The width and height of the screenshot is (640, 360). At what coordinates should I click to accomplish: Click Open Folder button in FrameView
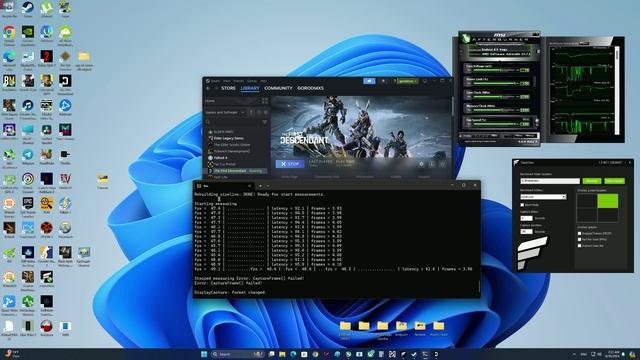[x=615, y=181]
